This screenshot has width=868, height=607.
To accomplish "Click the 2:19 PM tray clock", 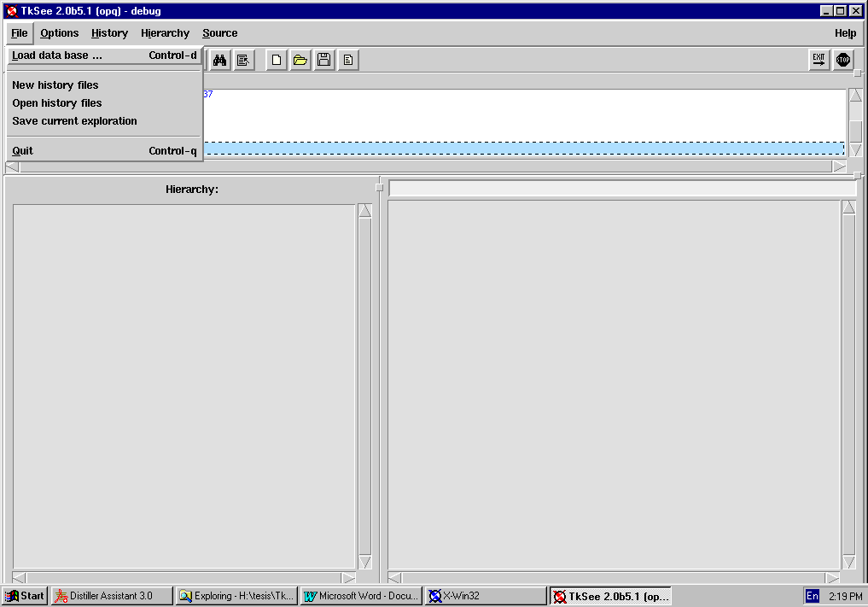I will point(845,597).
